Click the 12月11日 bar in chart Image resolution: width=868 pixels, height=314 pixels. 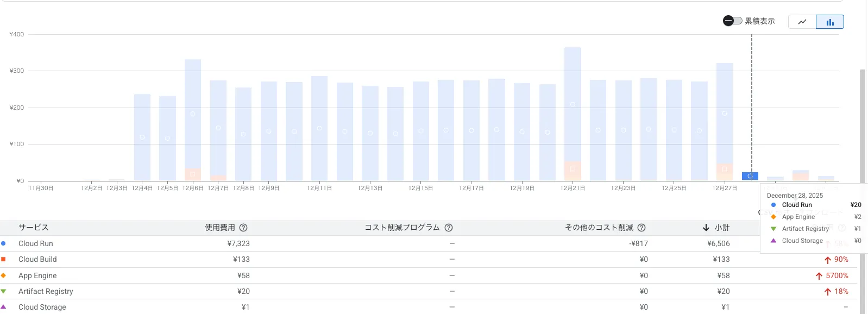319,128
